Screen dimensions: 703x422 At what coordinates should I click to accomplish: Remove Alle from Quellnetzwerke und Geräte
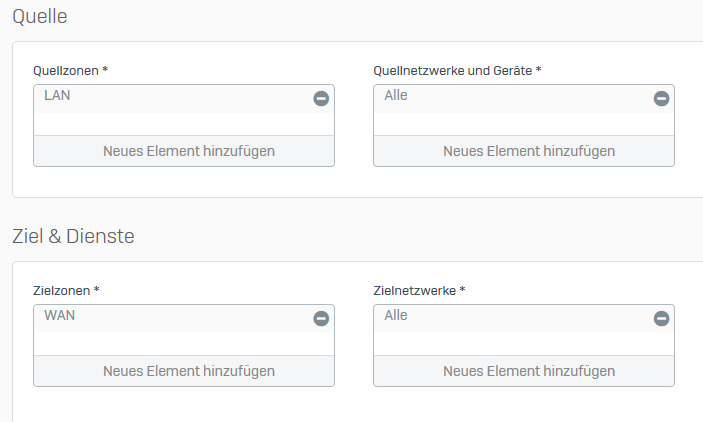tap(661, 98)
